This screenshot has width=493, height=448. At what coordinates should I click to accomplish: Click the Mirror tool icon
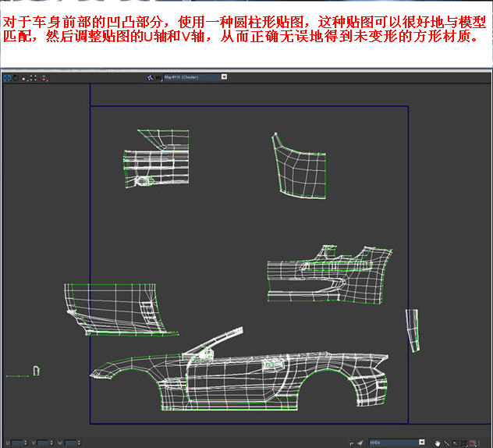[x=44, y=77]
